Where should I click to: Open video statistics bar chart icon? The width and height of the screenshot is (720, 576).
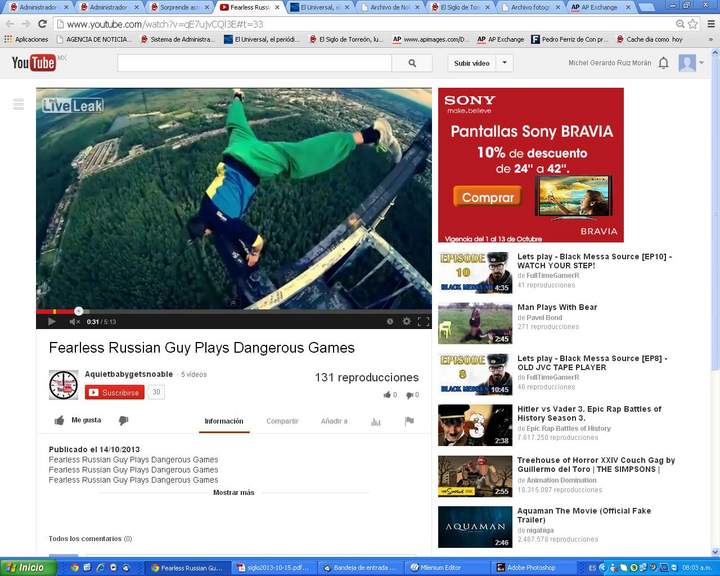[376, 422]
